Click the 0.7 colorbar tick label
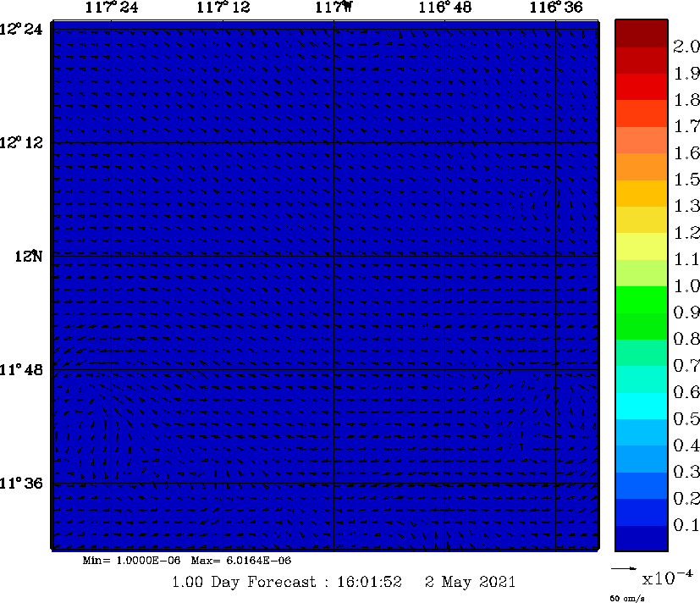 tap(686, 366)
